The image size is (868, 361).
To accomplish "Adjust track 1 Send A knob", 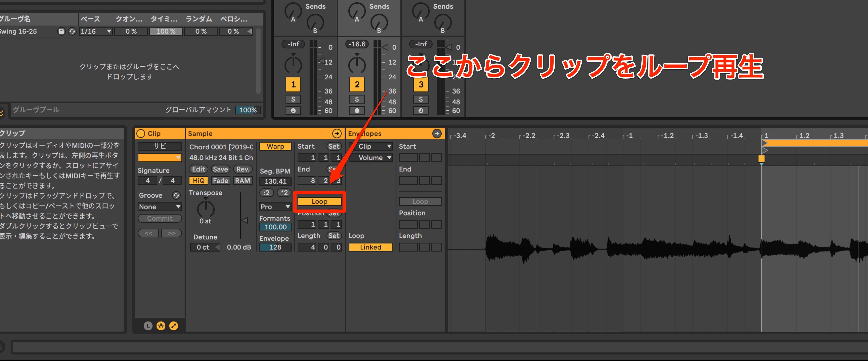I will [293, 11].
